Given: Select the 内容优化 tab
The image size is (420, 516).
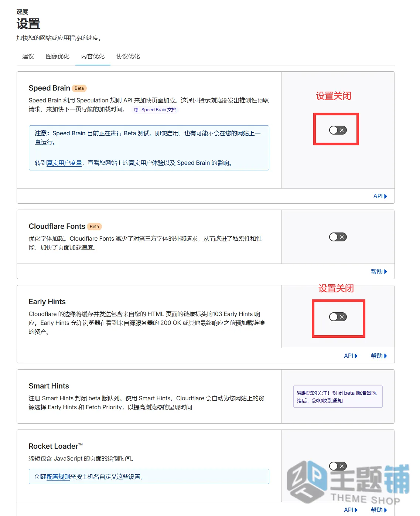Looking at the screenshot, I should 93,56.
